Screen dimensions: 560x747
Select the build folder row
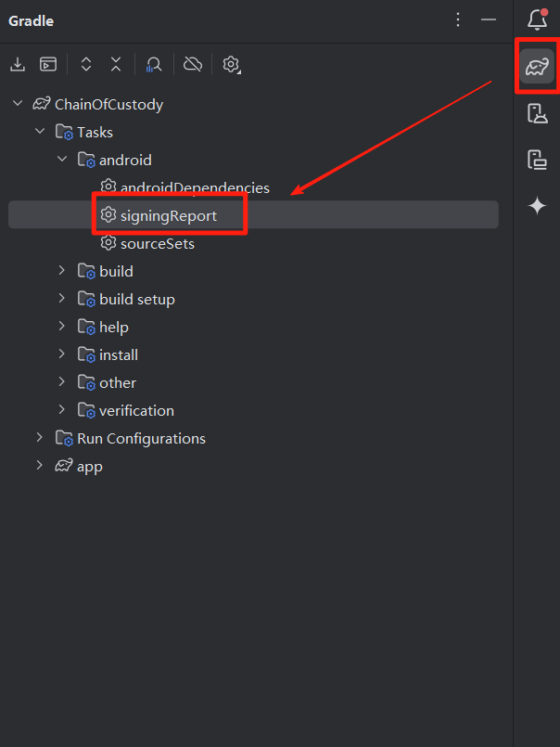(253, 271)
